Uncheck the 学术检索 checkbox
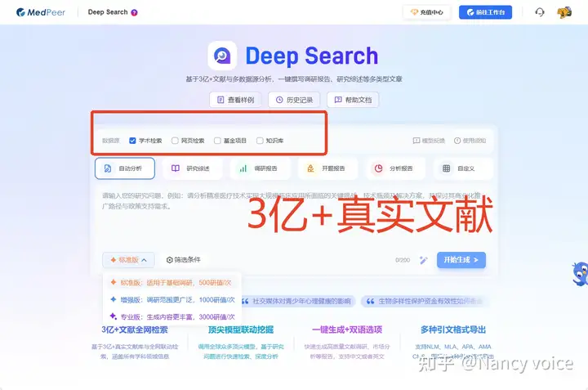588x390 pixels. pyautogui.click(x=132, y=141)
